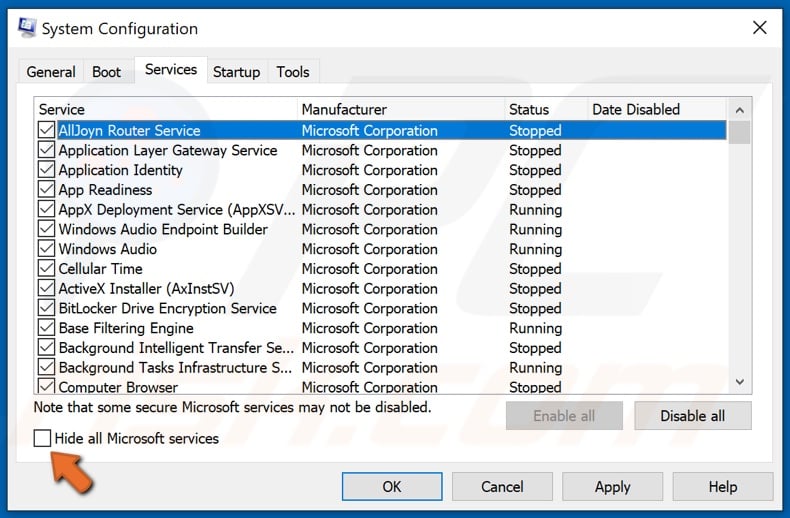Toggle the Cellular Time checkbox
Viewport: 790px width, 518px height.
pyautogui.click(x=46, y=268)
